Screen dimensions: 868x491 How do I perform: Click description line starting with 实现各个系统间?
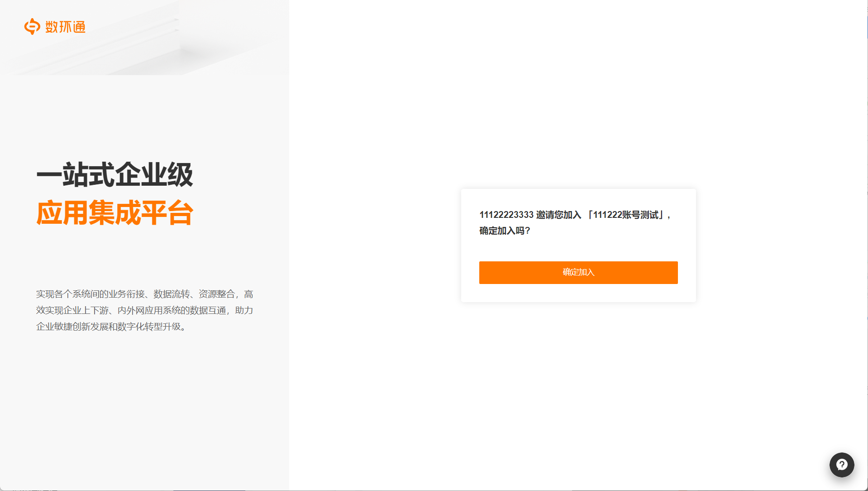coord(145,294)
